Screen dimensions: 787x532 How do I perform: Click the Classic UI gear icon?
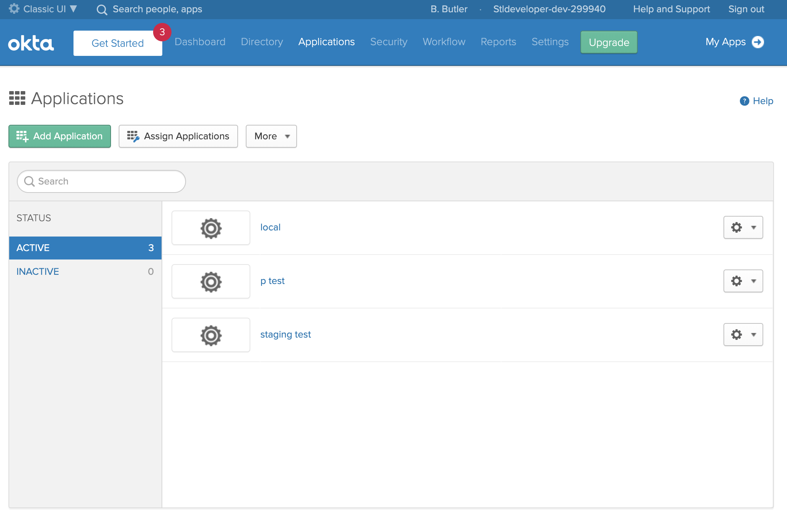coord(14,8)
